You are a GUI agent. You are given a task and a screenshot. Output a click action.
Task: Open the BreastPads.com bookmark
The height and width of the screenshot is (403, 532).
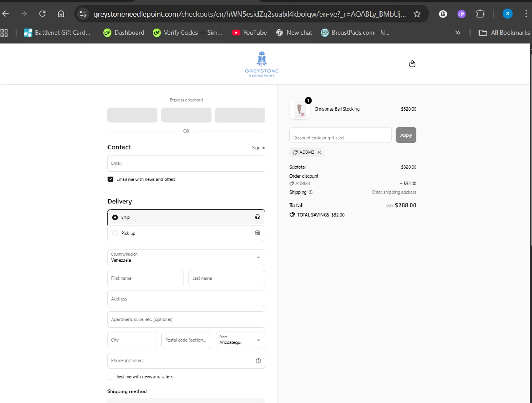click(355, 33)
